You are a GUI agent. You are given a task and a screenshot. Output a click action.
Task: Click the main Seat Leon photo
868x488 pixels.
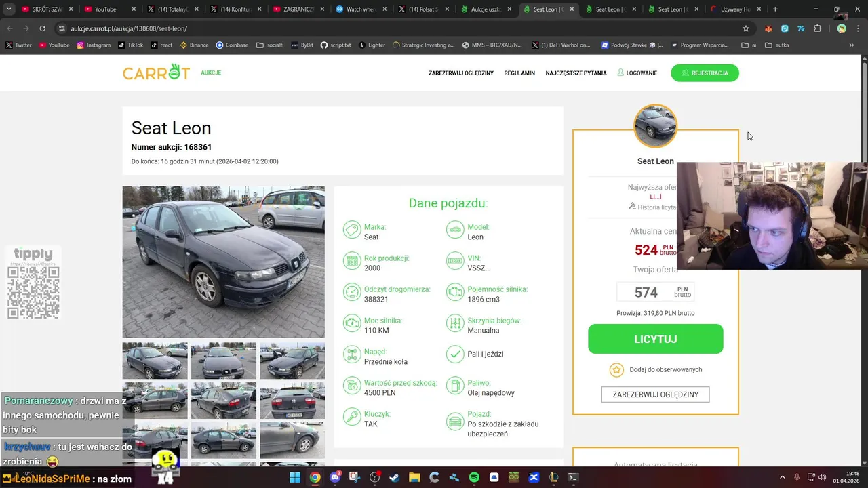[223, 262]
